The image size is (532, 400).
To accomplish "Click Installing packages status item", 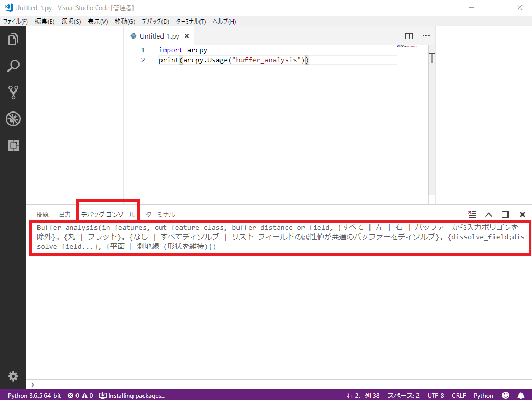I will pos(132,396).
